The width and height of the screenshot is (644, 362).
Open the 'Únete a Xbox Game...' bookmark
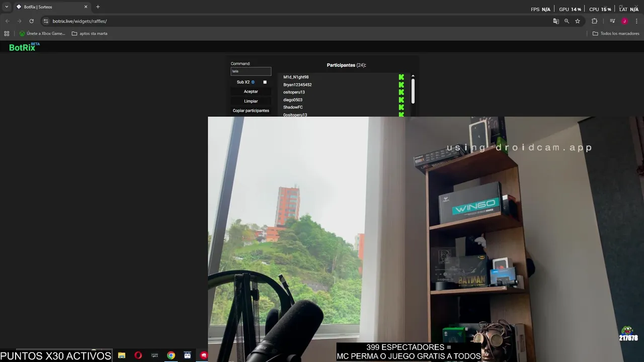pos(42,34)
